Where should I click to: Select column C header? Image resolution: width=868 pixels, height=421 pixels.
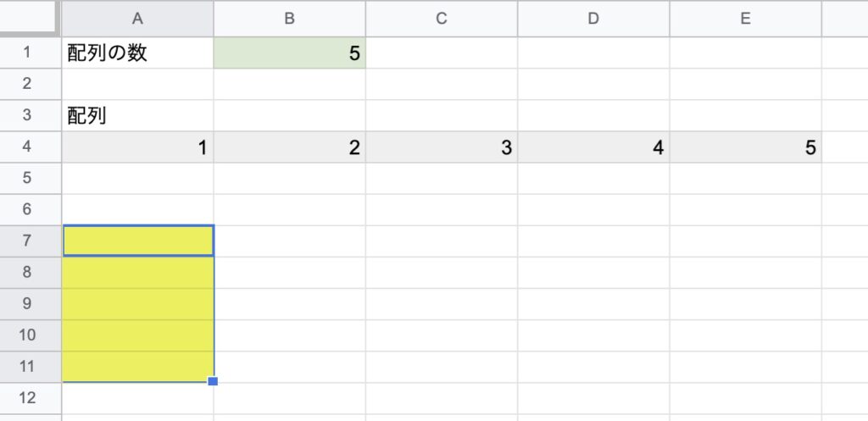click(x=441, y=19)
